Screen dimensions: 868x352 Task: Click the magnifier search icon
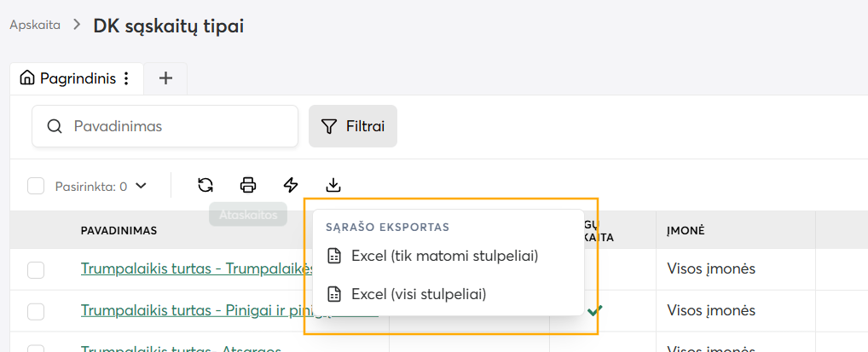55,127
